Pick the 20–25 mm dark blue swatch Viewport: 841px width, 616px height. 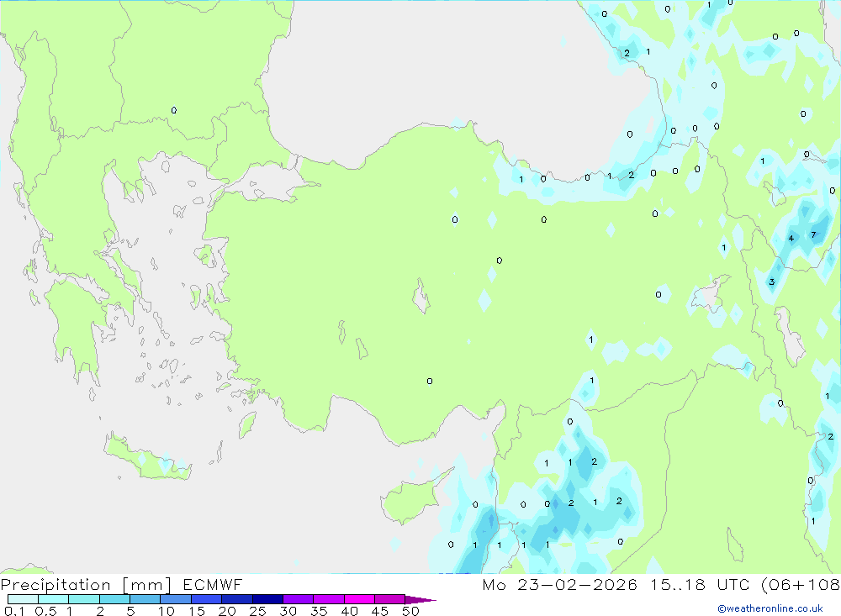pyautogui.click(x=237, y=599)
